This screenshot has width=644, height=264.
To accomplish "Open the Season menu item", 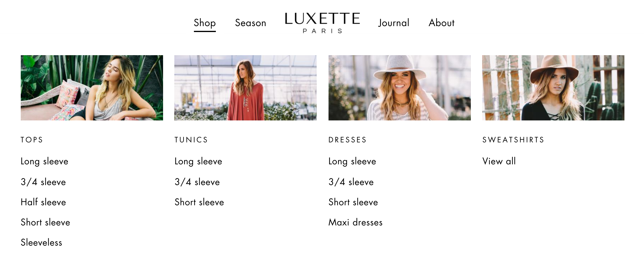I will [251, 23].
